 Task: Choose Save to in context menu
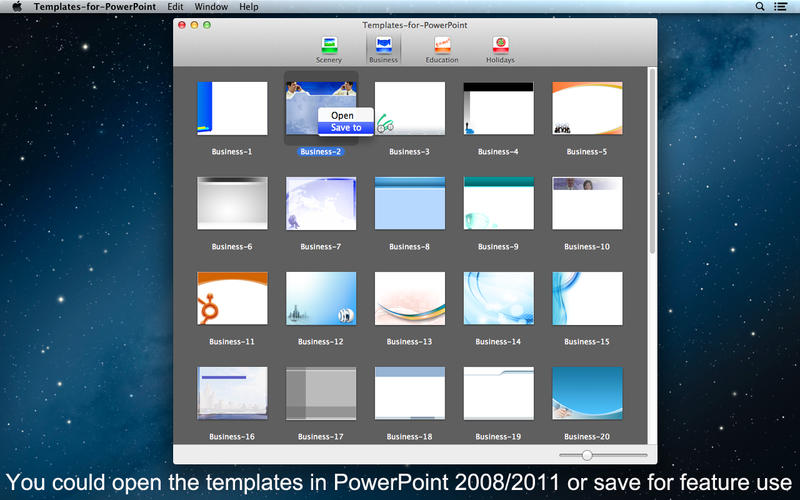tap(346, 128)
